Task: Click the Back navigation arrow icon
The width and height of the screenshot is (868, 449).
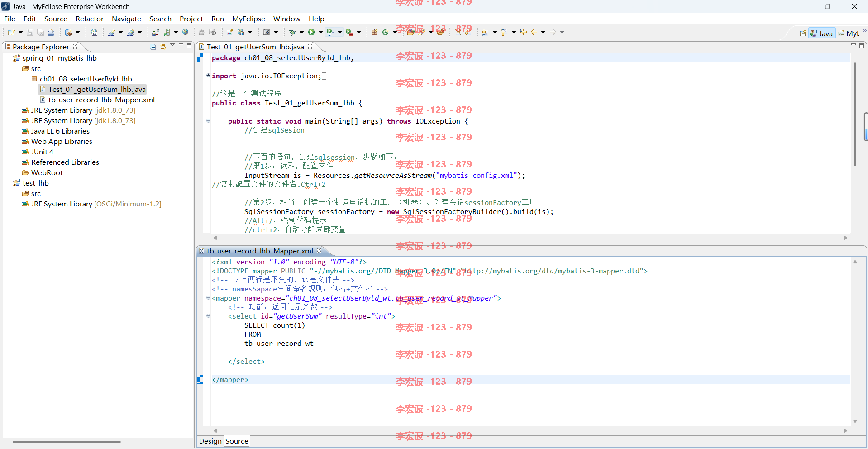Action: (x=534, y=32)
